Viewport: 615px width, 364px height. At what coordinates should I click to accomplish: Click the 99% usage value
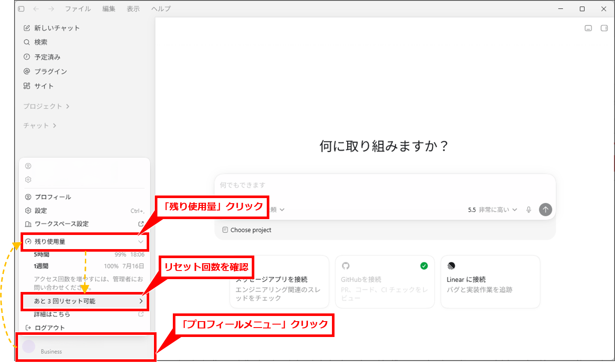point(121,255)
